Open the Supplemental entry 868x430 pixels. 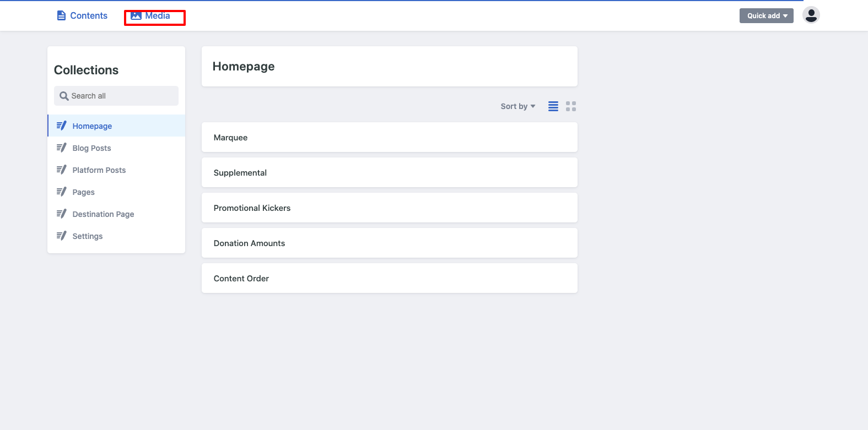pyautogui.click(x=389, y=172)
